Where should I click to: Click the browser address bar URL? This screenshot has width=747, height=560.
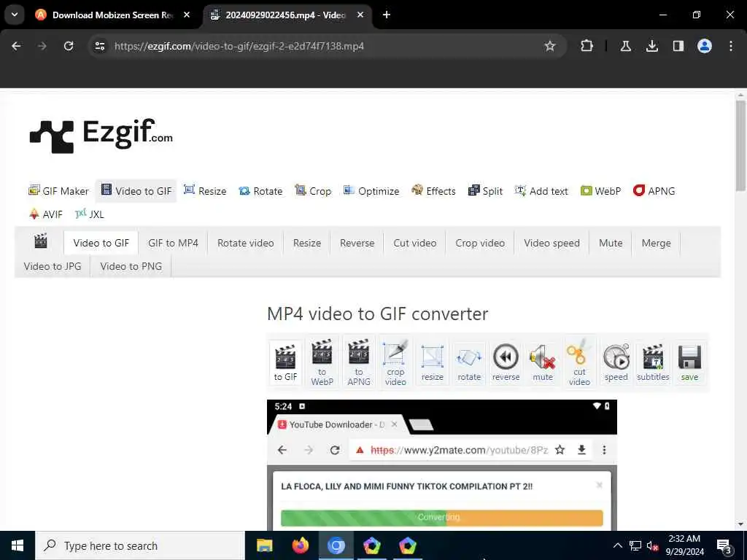pos(239,46)
